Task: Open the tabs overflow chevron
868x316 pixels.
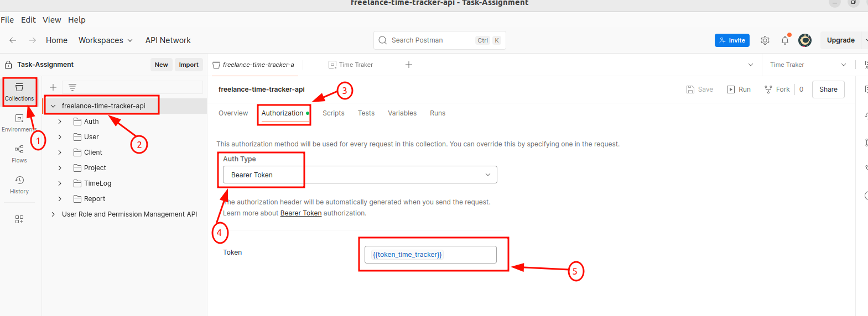Action: click(x=751, y=65)
